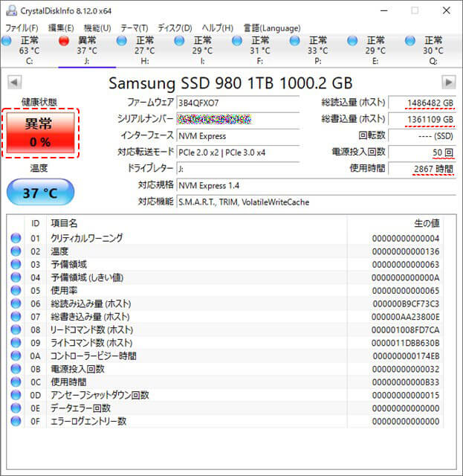The height and width of the screenshot is (476, 463).
Task: Click status icon for attribute 0B 電源投入回数
Action: coord(16,369)
